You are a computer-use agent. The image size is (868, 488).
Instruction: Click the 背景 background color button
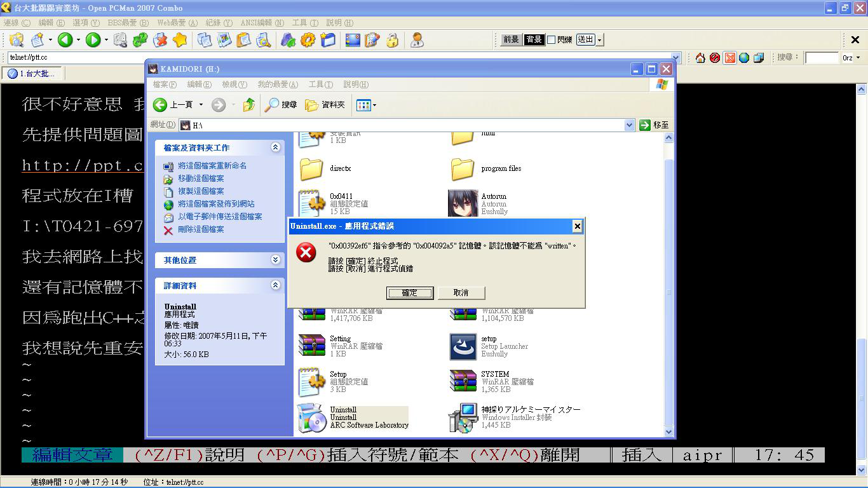[534, 39]
